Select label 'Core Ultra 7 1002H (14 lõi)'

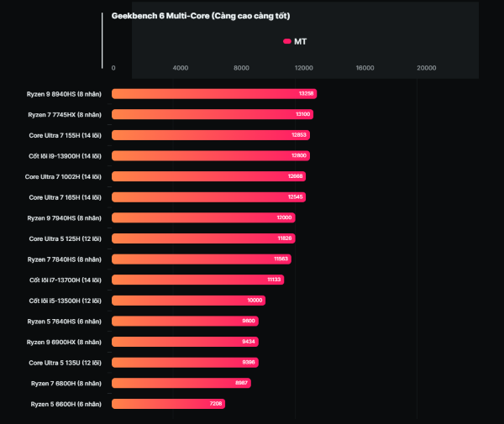click(63, 176)
